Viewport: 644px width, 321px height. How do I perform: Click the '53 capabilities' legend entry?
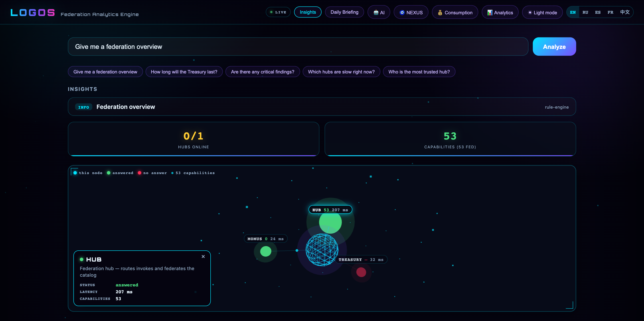coord(193,173)
